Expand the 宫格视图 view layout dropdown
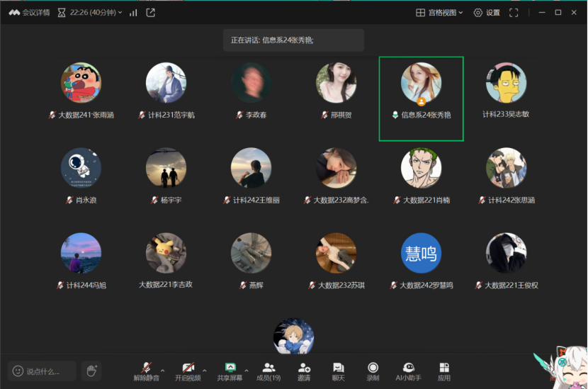588x389 pixels. tap(439, 13)
